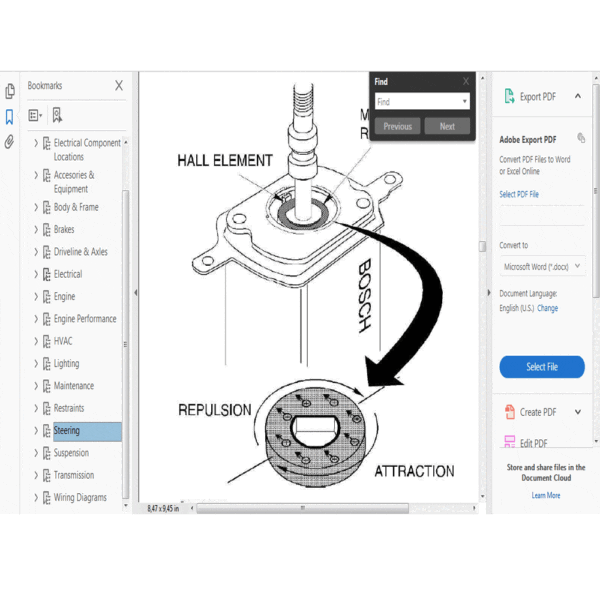Expand the HVAC bookmark
This screenshot has width=600, height=600.
(36, 341)
